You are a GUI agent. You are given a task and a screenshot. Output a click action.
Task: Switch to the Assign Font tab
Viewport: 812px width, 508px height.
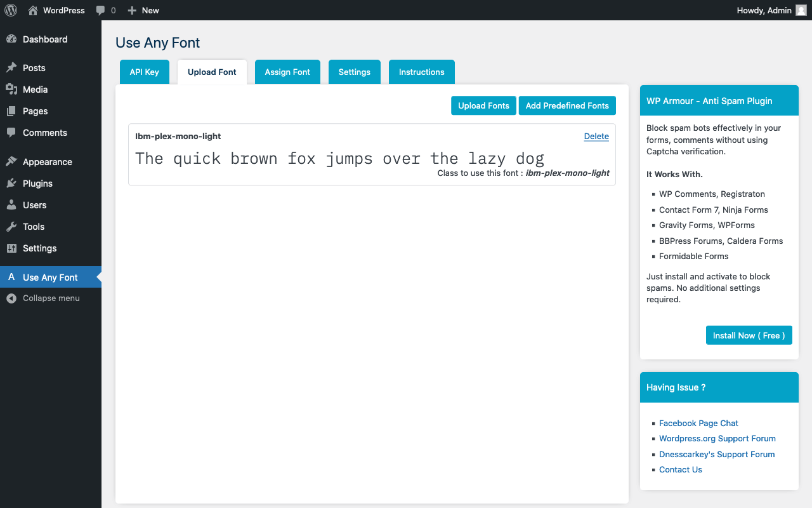pyautogui.click(x=287, y=72)
